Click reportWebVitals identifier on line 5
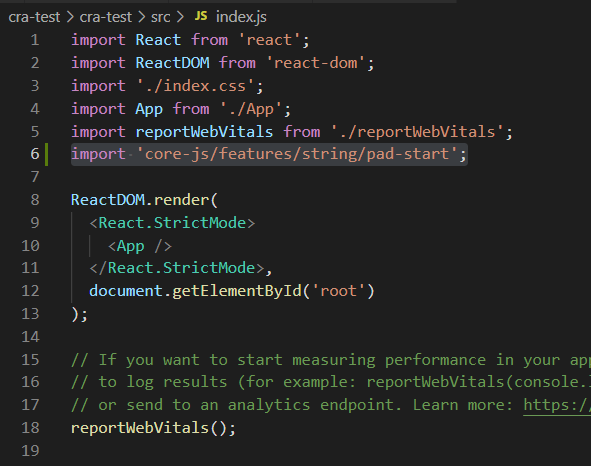This screenshot has height=466, width=591. (204, 132)
